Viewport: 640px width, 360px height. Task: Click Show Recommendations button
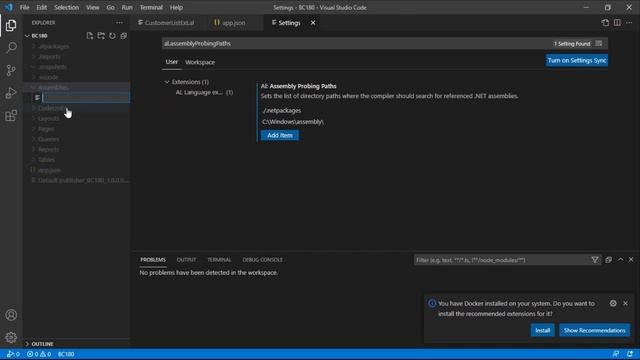(594, 330)
